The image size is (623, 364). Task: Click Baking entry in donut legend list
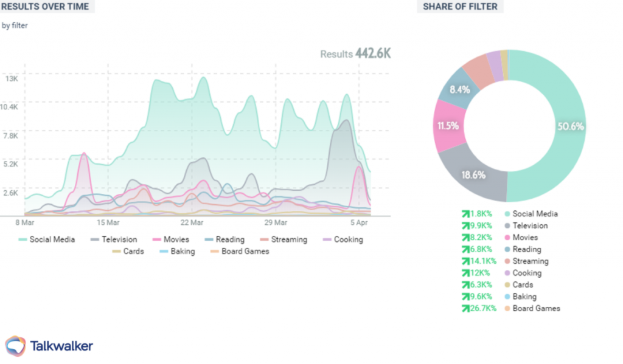pyautogui.click(x=524, y=297)
